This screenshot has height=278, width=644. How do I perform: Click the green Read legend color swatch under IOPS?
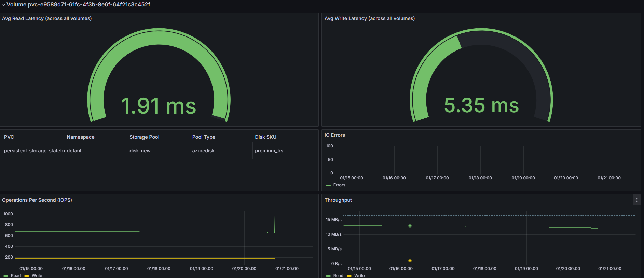click(6, 276)
